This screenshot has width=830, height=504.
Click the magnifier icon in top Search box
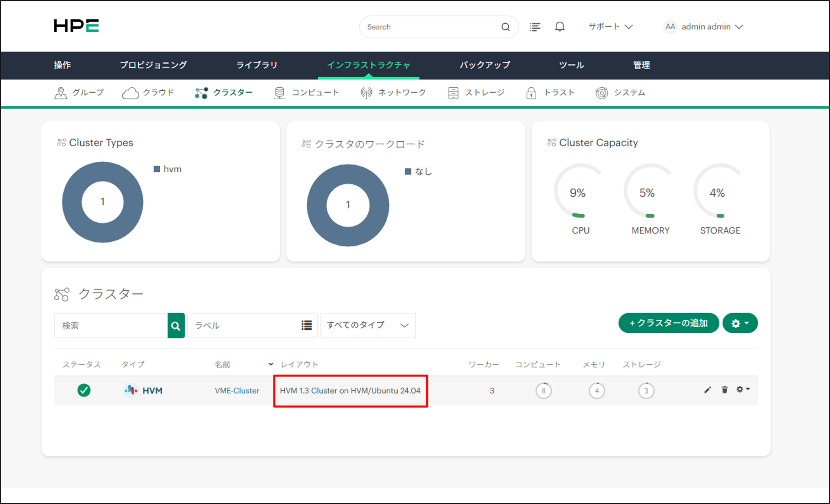pos(505,27)
